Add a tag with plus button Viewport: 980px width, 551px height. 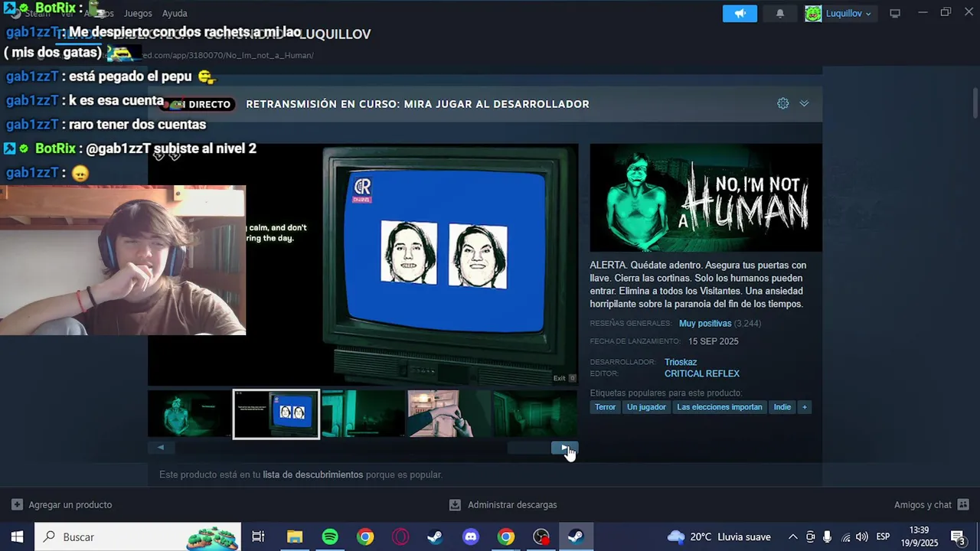[x=804, y=407]
